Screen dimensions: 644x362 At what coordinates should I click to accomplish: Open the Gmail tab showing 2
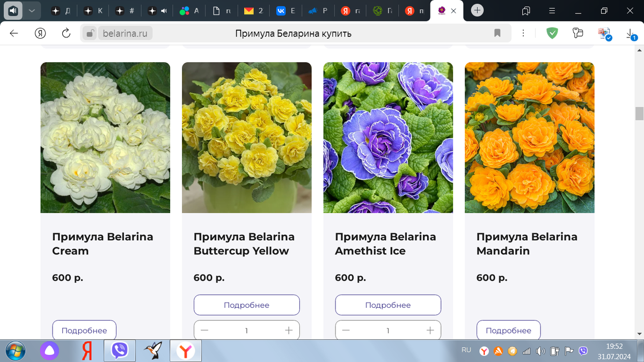click(x=253, y=11)
